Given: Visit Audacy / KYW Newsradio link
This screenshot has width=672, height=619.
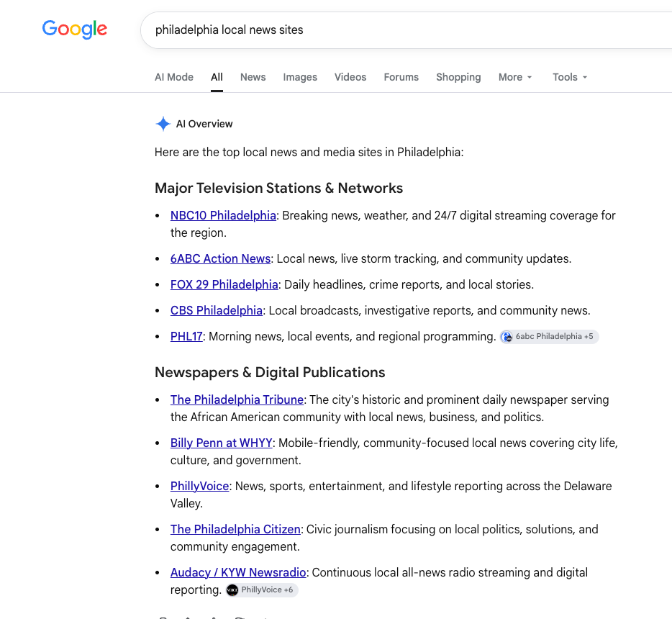Looking at the screenshot, I should click(238, 572).
